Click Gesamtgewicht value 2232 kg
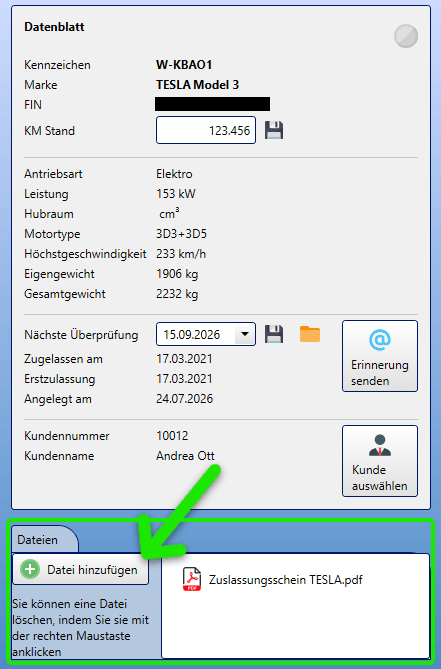This screenshot has width=441, height=669. click(x=177, y=294)
